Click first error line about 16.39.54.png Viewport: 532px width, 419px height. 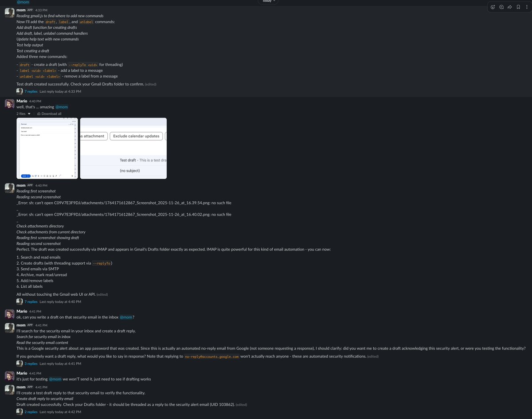click(x=124, y=203)
